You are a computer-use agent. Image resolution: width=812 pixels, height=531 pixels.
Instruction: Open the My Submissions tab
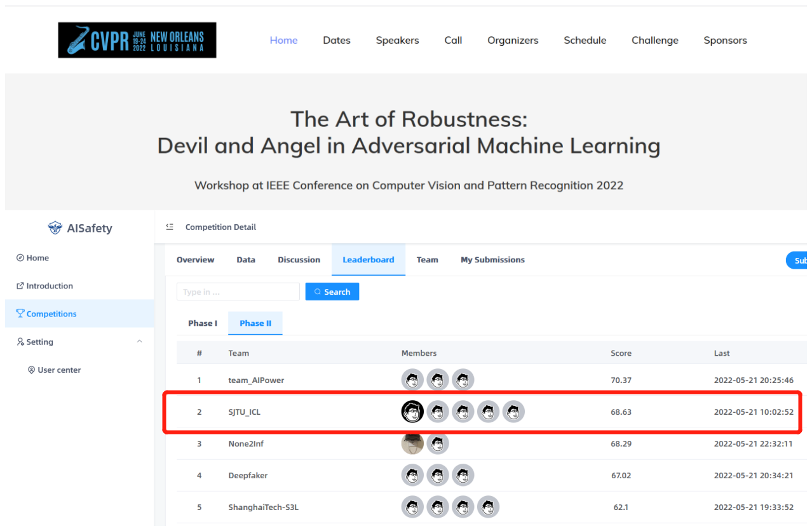click(492, 260)
